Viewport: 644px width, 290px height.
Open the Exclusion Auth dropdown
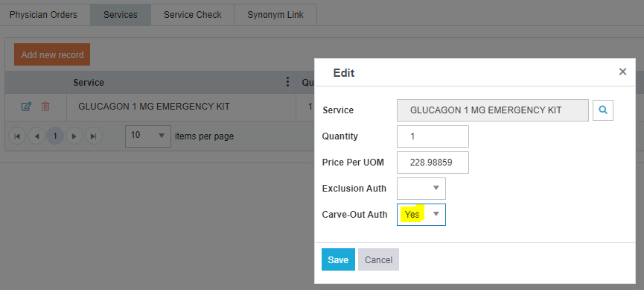pyautogui.click(x=421, y=189)
